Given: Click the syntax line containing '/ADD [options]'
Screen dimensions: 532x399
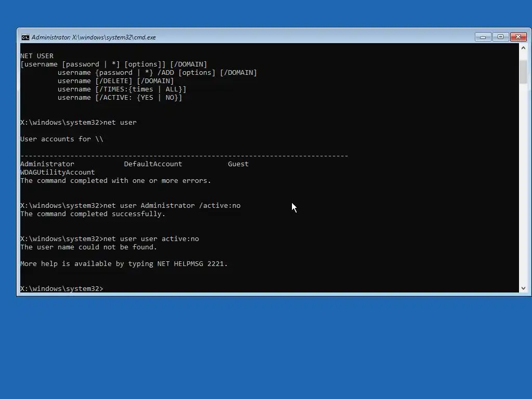Looking at the screenshot, I should click(x=157, y=73).
